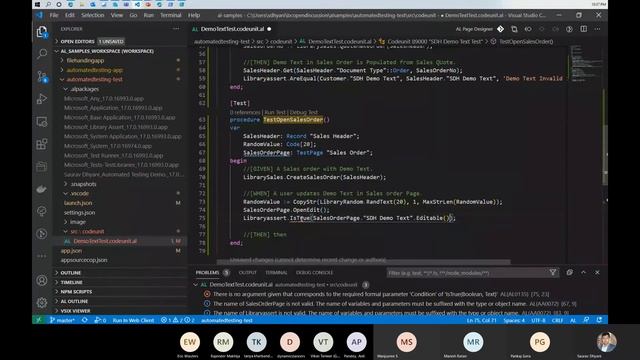Collapse all problems icon in panel
640x360 pixels.
pos(569,272)
